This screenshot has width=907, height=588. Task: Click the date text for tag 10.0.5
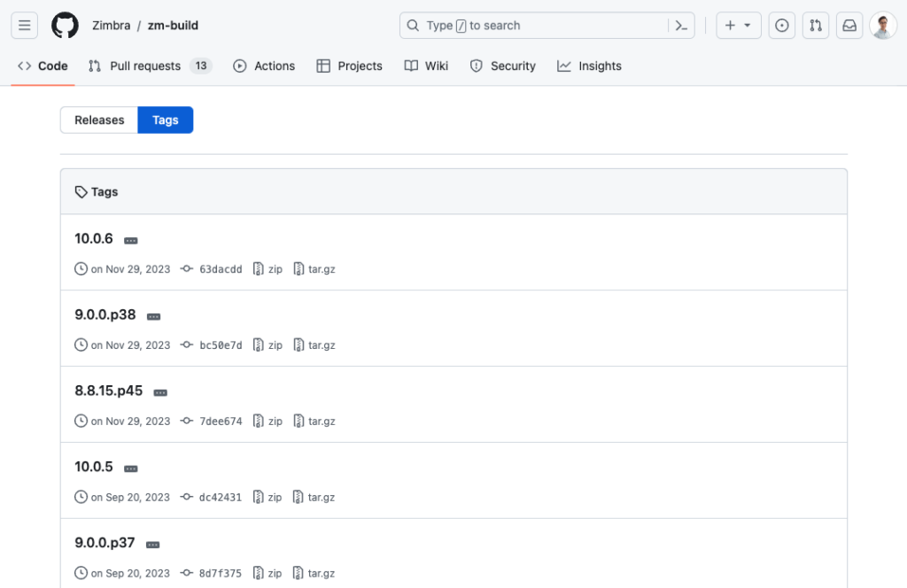click(130, 497)
